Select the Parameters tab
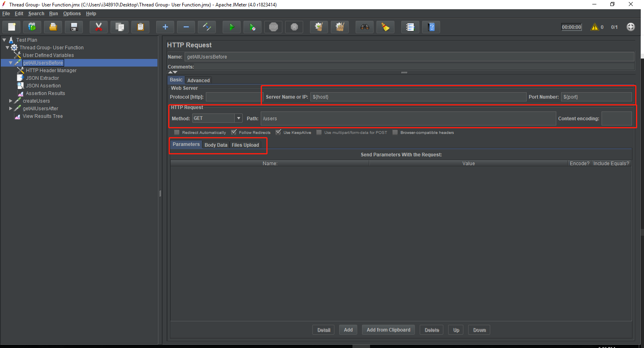 click(186, 144)
